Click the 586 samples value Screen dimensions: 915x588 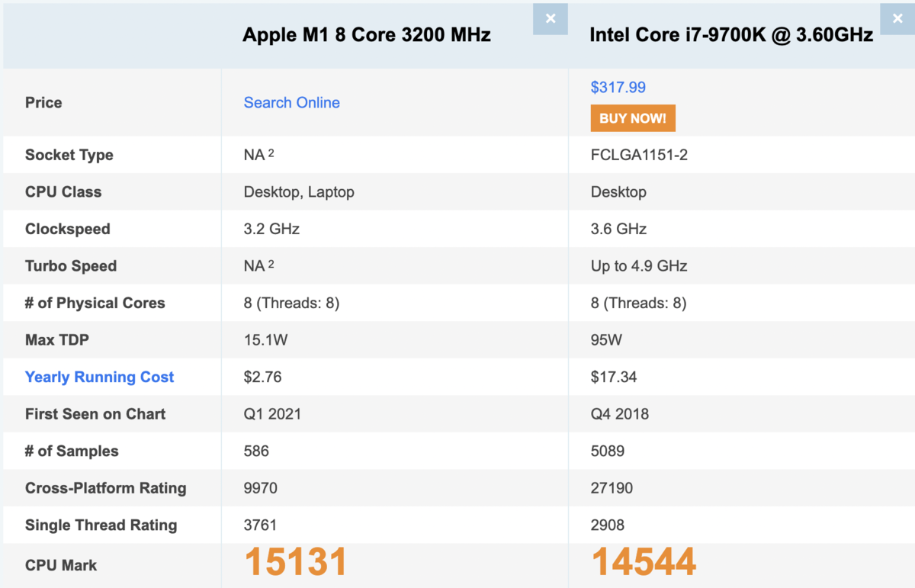click(x=256, y=451)
